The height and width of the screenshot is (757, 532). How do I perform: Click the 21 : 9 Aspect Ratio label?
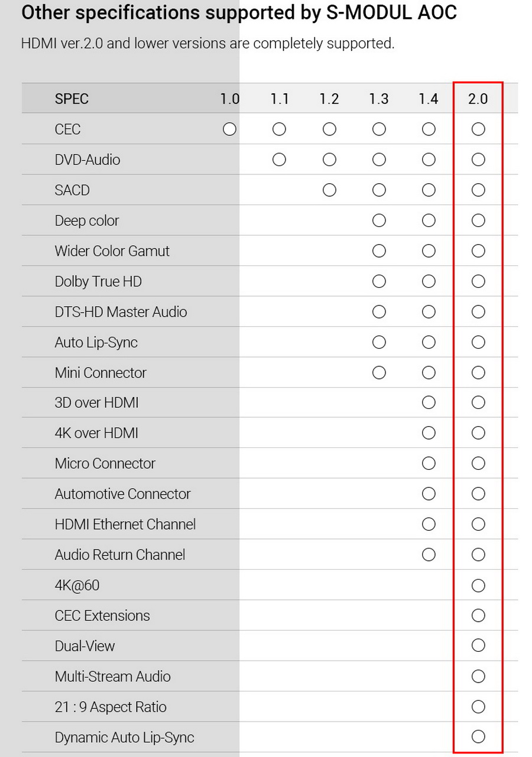click(111, 707)
